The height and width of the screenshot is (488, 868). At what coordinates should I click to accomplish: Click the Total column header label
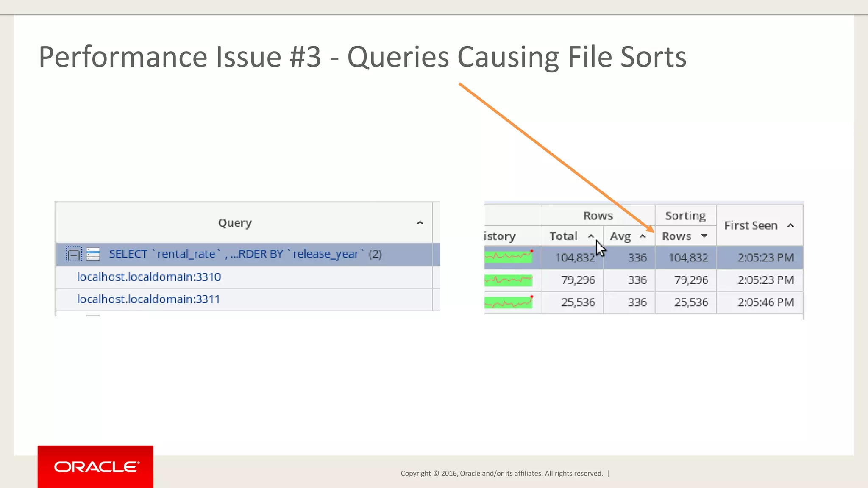click(564, 236)
